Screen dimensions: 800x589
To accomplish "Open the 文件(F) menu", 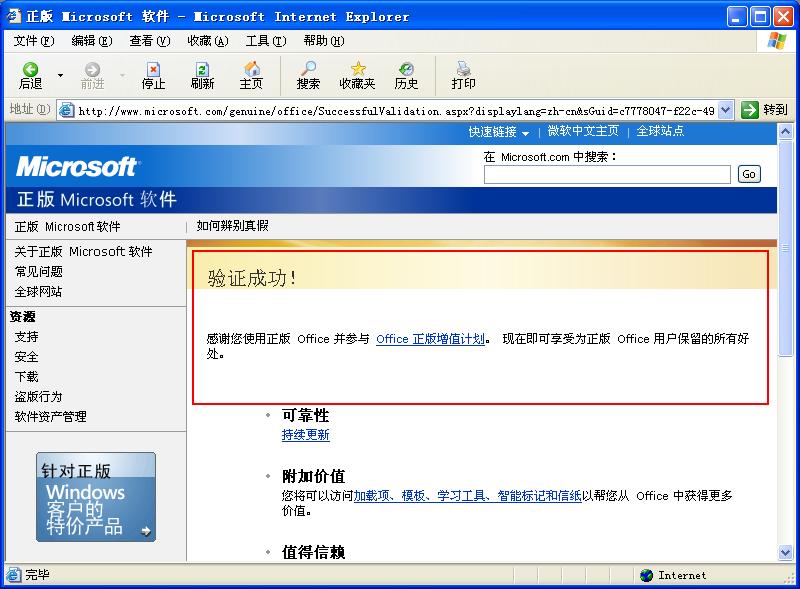I will pyautogui.click(x=34, y=41).
